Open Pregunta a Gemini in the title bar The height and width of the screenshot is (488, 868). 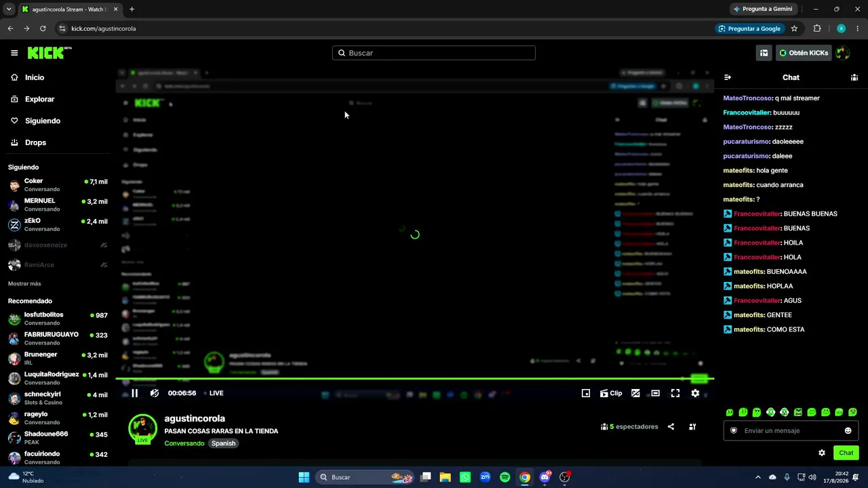pos(763,9)
